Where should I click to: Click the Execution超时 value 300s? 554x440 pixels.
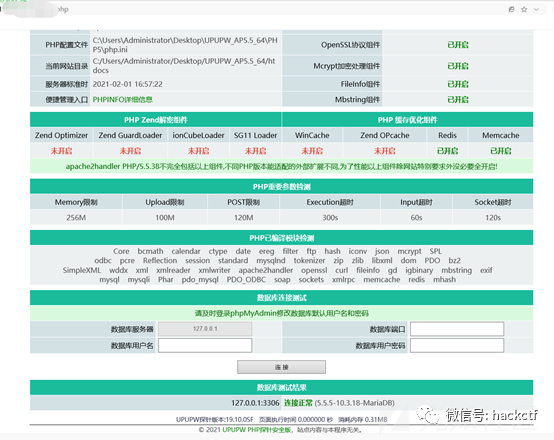330,218
